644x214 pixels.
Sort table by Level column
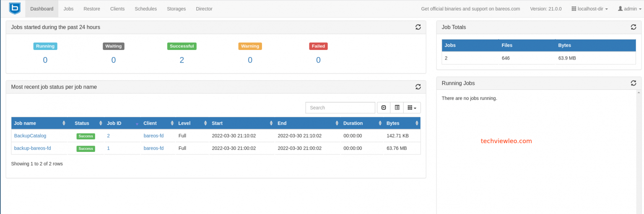click(x=192, y=123)
